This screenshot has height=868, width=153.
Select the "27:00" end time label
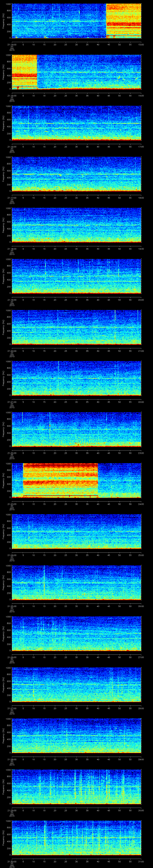pyautogui.click(x=141, y=657)
